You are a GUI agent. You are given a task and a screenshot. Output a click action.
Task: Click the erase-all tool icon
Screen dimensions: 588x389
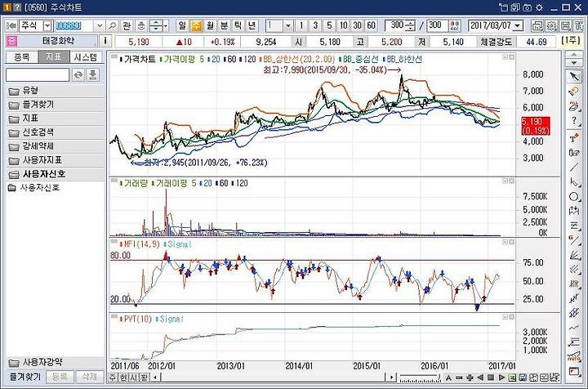(x=574, y=105)
